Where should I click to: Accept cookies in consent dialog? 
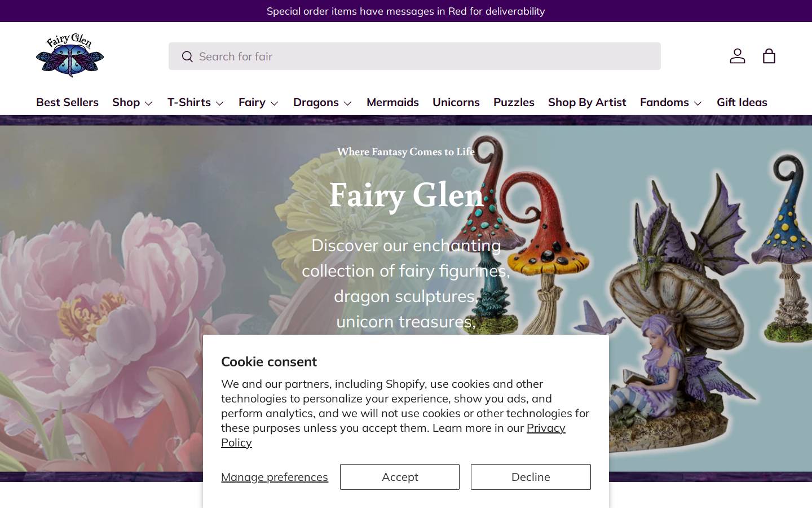pos(400,477)
